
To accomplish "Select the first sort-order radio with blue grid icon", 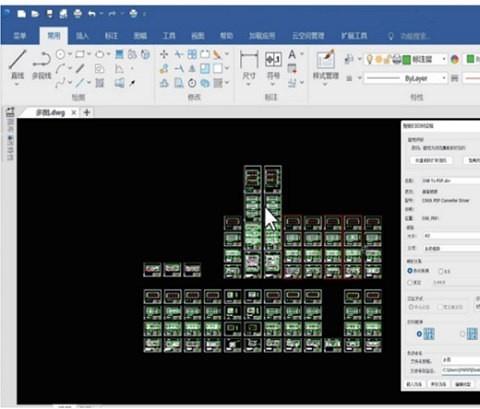I will tap(419, 334).
